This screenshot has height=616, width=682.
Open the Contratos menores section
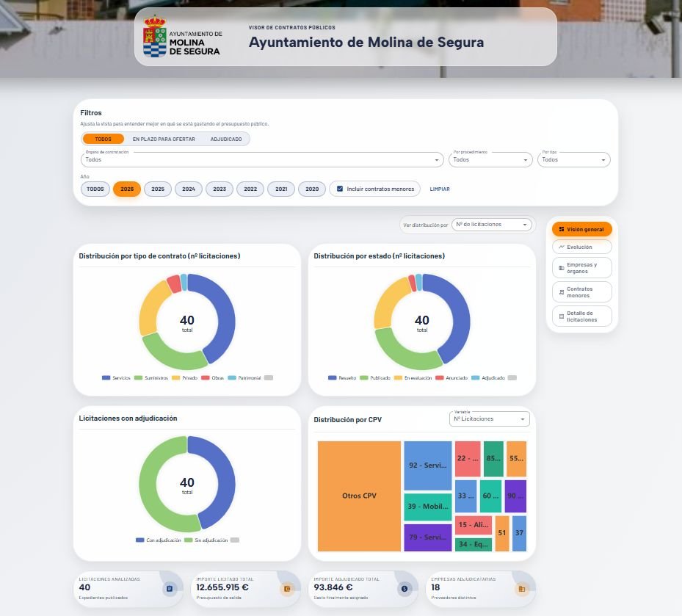(582, 291)
